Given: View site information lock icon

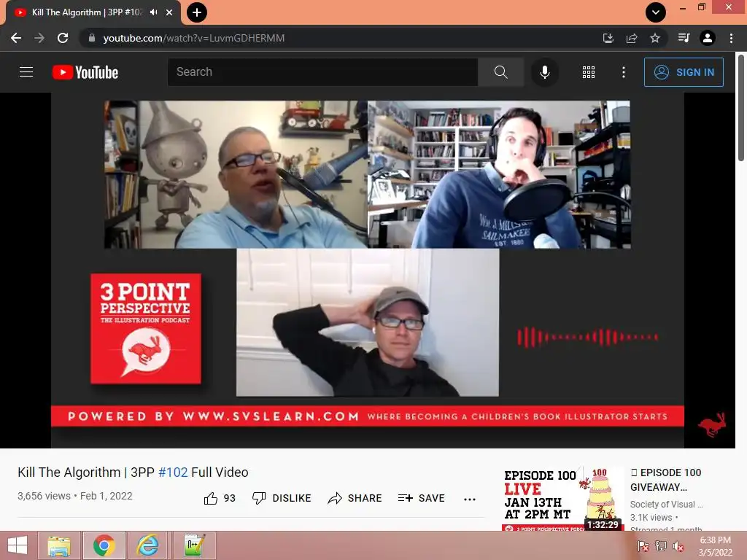Looking at the screenshot, I should [91, 38].
